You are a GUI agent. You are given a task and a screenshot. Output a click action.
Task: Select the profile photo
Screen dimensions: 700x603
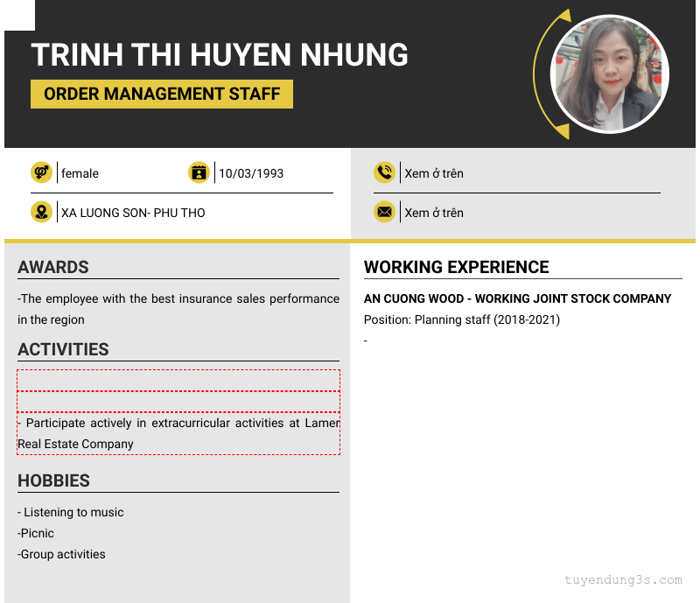click(x=610, y=74)
